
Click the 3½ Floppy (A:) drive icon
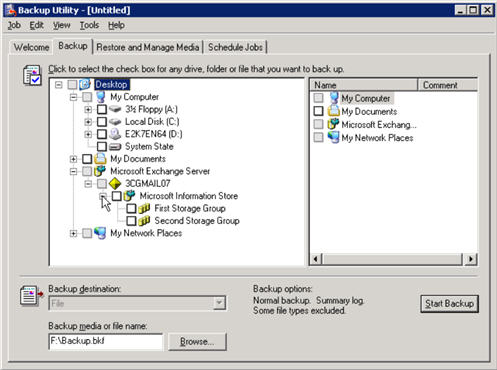115,109
